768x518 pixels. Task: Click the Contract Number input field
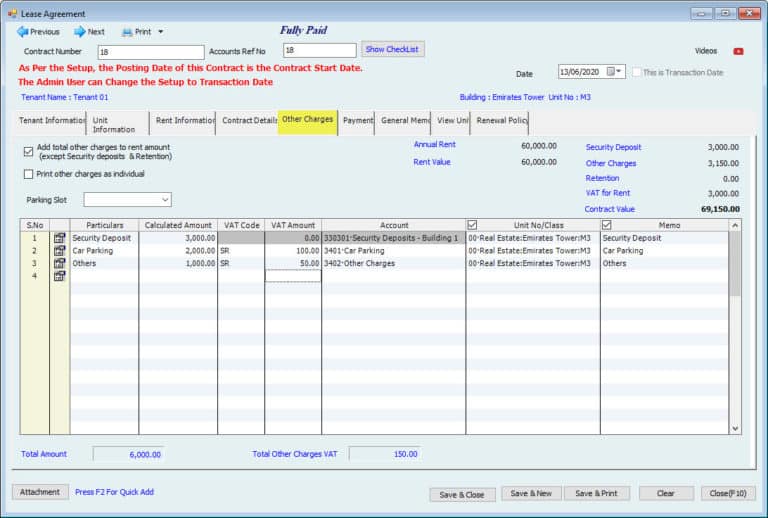tap(150, 51)
